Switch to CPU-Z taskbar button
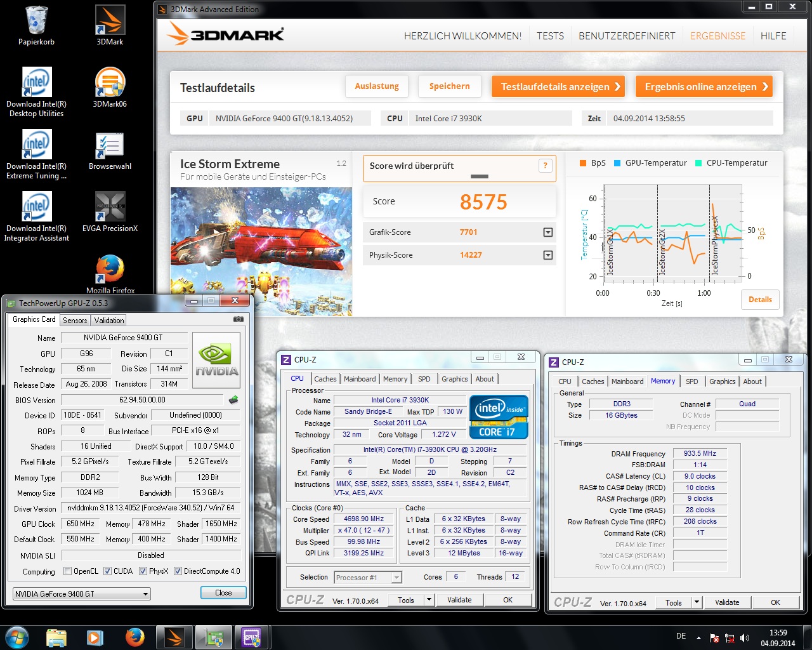The height and width of the screenshot is (650, 812). tap(252, 637)
